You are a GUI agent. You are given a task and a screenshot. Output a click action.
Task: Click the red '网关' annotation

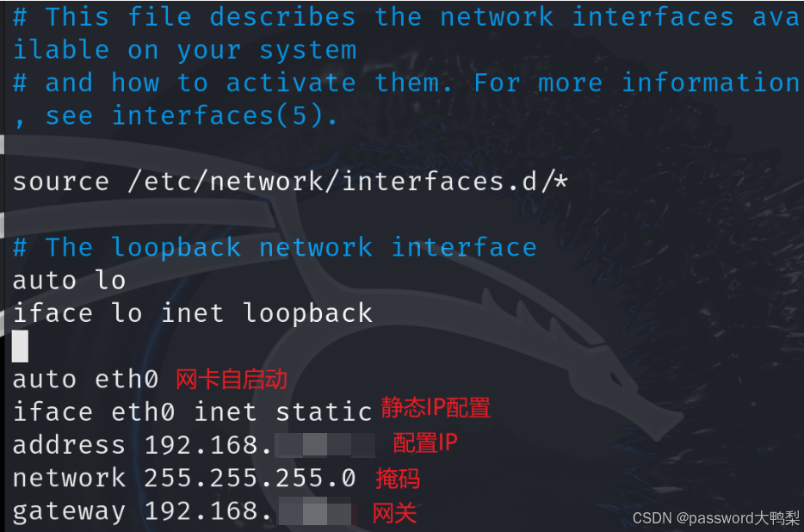point(394,513)
